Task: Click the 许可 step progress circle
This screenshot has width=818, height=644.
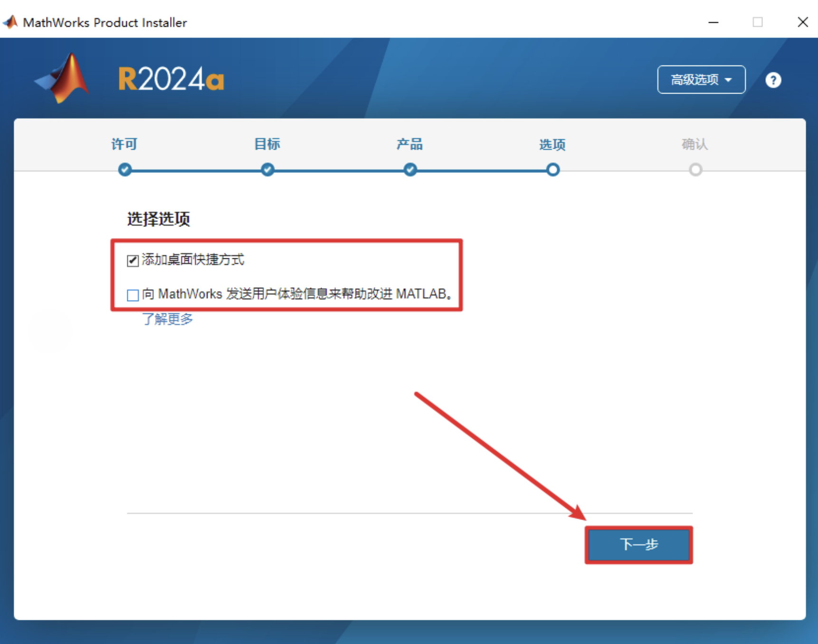Action: [x=124, y=170]
